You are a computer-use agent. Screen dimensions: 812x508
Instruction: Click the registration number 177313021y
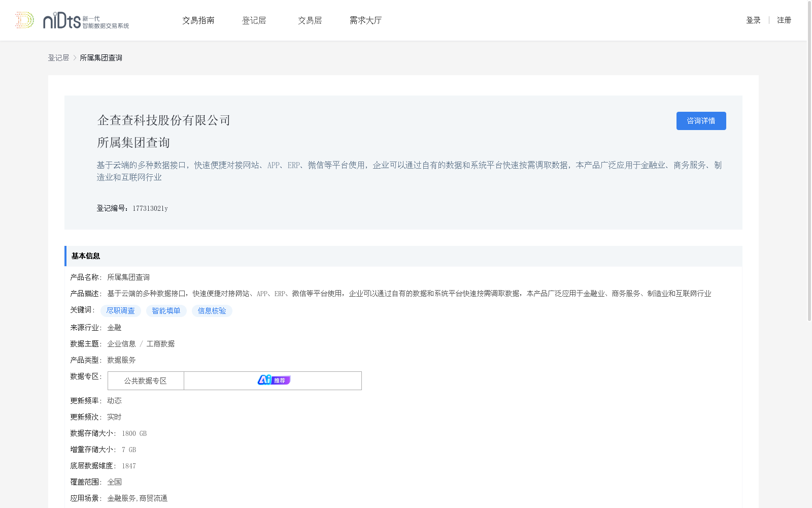click(x=150, y=208)
